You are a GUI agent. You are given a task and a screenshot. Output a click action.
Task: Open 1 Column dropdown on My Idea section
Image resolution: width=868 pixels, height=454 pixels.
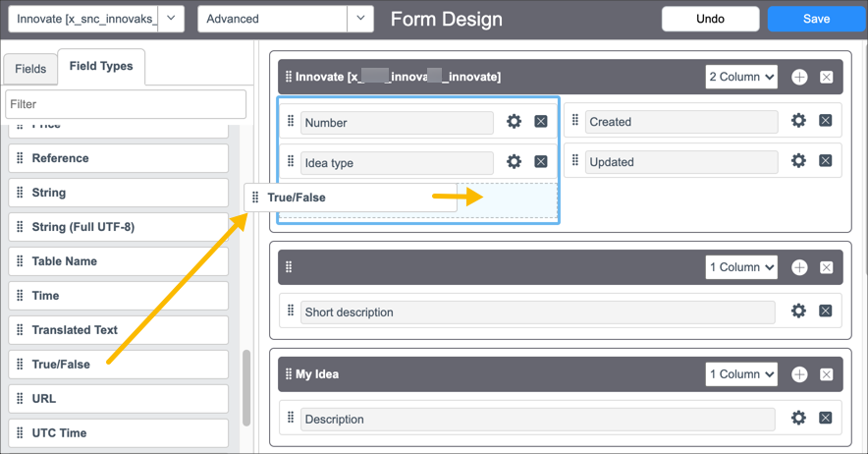click(x=741, y=374)
